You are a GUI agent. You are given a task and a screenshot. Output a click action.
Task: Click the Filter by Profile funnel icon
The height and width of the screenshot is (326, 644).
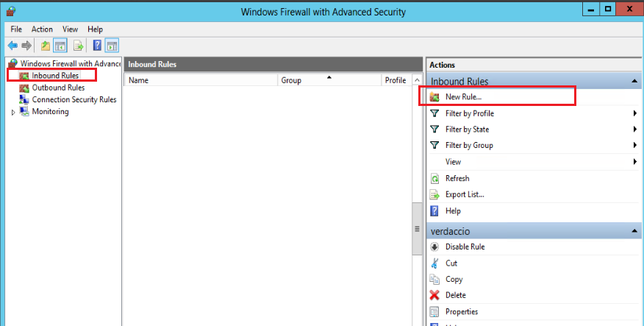434,113
